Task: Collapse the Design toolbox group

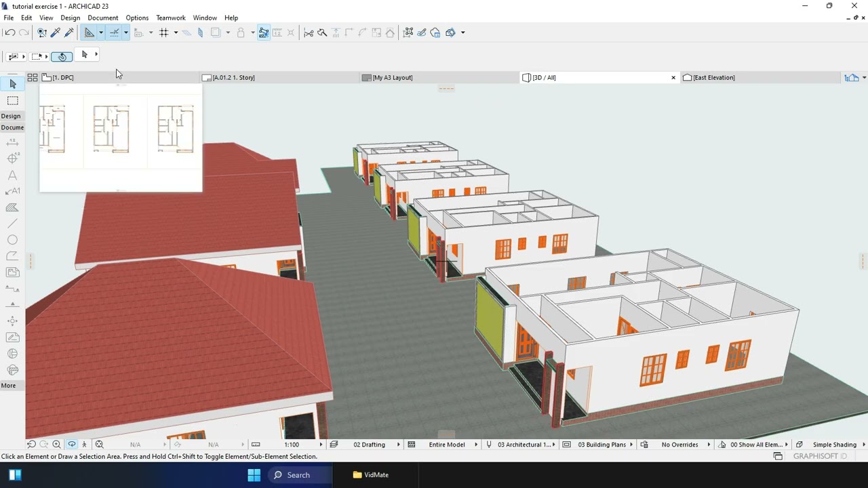Action: click(x=11, y=116)
